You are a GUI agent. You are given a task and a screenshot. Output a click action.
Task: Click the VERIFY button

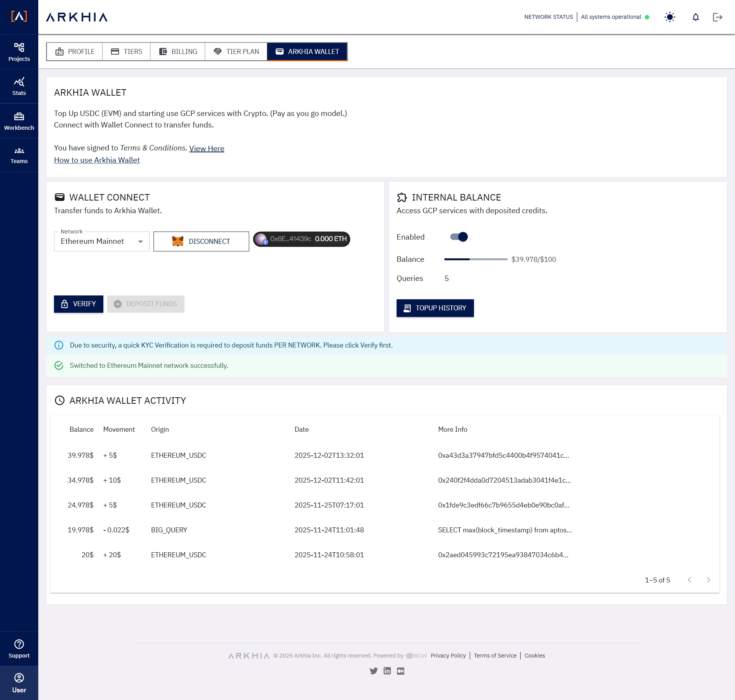click(78, 304)
